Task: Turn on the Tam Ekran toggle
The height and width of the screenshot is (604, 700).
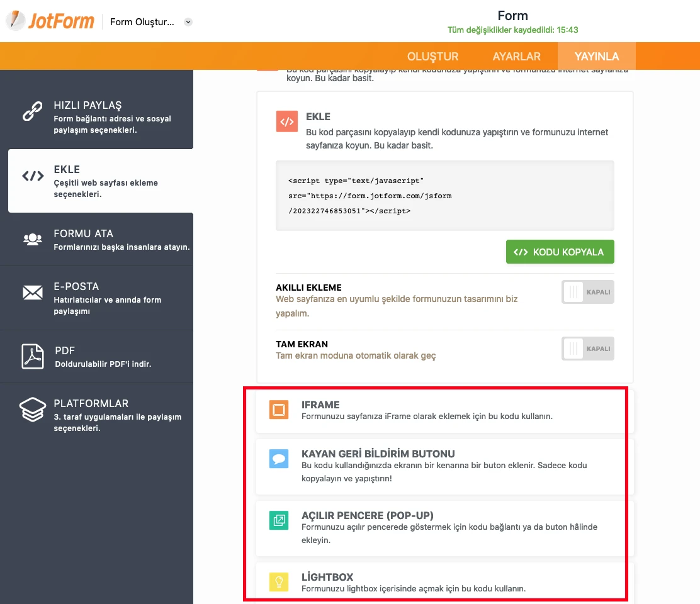Action: click(587, 349)
